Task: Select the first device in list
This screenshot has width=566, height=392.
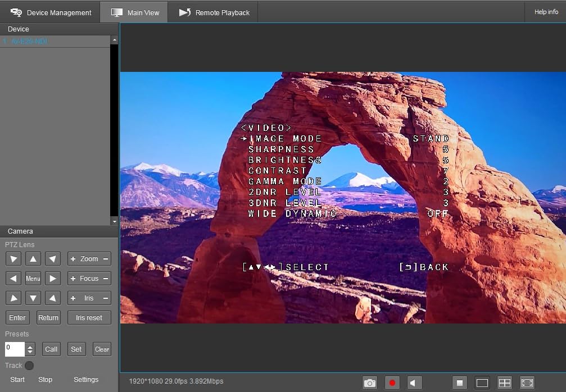Action: point(55,42)
